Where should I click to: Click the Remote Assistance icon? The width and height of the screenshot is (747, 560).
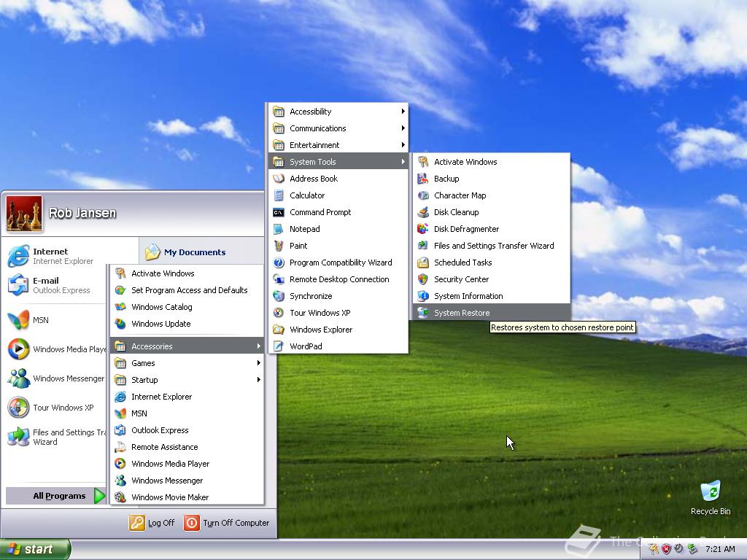click(x=120, y=447)
